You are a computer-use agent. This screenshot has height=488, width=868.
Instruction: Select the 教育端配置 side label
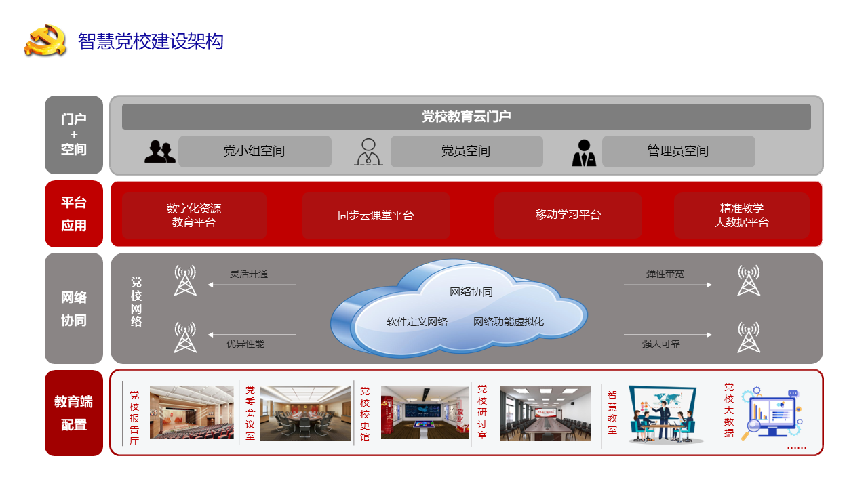[x=74, y=413]
